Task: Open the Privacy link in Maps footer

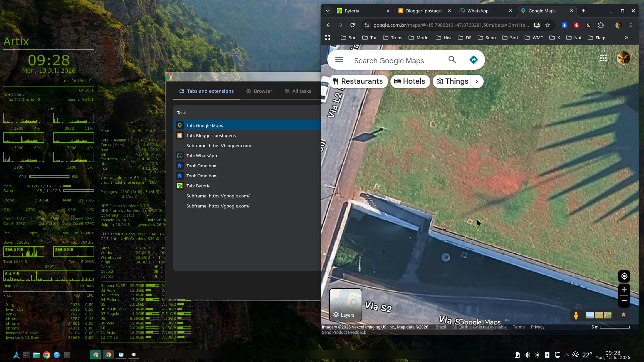Action: [x=538, y=327]
